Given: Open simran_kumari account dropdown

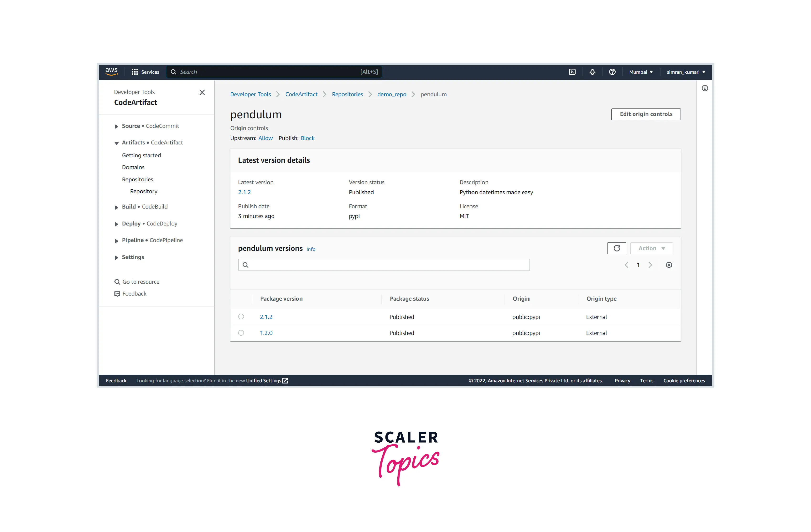Looking at the screenshot, I should [686, 72].
